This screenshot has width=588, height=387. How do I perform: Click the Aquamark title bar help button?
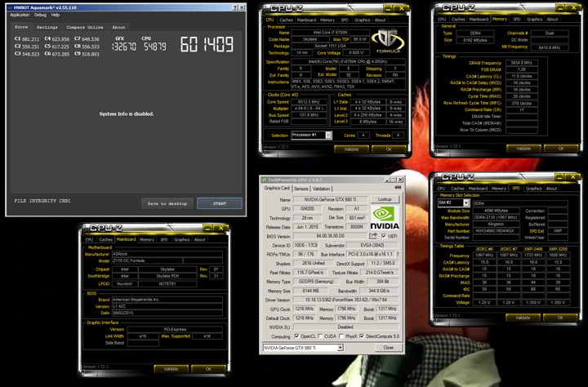click(x=235, y=7)
